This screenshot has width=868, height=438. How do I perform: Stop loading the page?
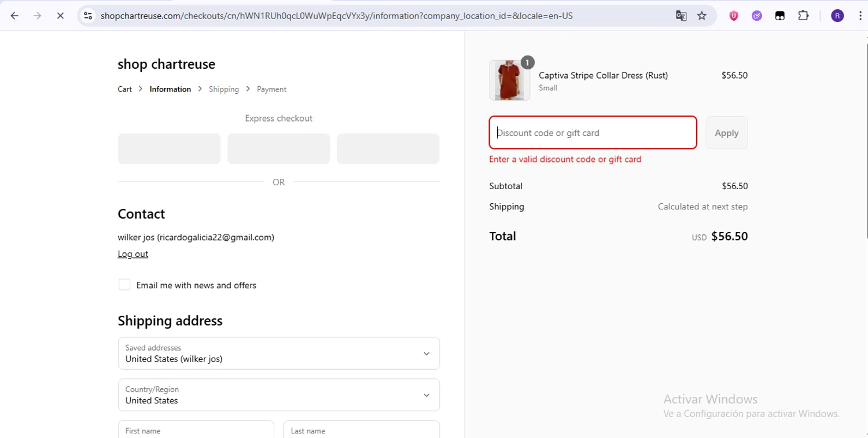tap(60, 16)
